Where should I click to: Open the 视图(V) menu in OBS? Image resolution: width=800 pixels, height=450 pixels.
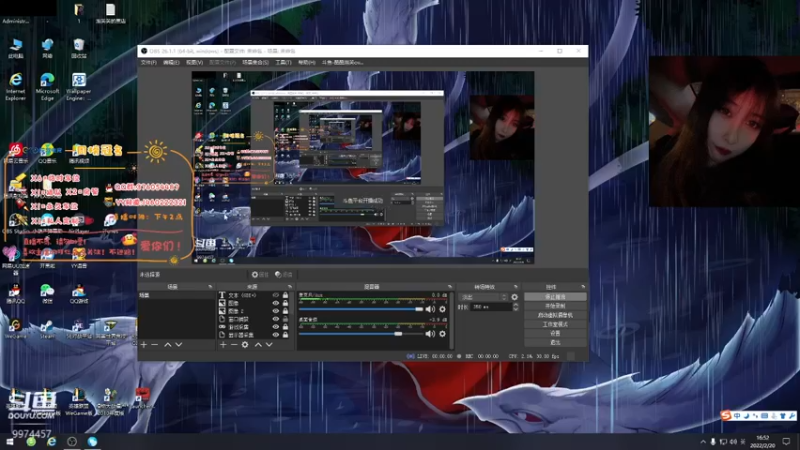[x=194, y=62]
